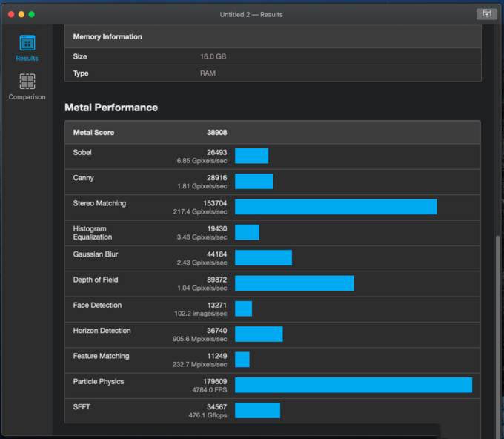This screenshot has width=504, height=439.
Task: Select the Feature Matching row label
Action: point(102,356)
